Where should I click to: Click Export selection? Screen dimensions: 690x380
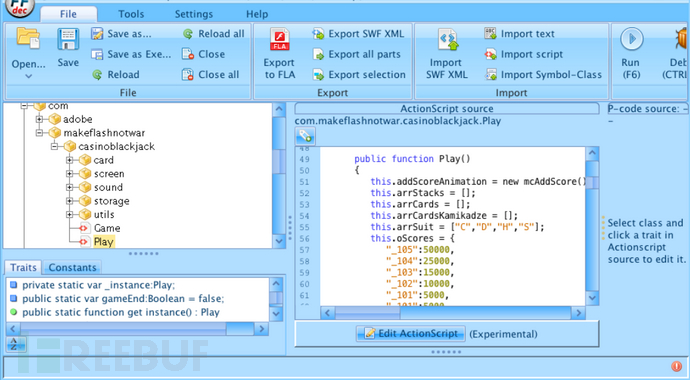click(x=359, y=75)
